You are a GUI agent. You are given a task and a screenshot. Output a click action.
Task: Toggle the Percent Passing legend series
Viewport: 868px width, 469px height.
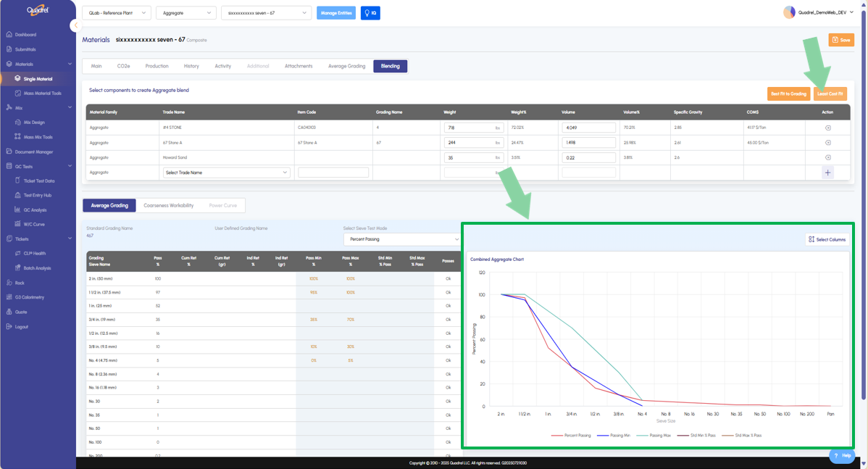pyautogui.click(x=575, y=435)
